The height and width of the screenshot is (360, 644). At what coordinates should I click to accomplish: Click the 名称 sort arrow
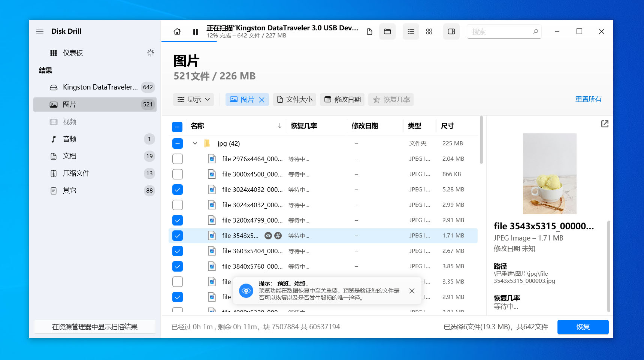tap(279, 126)
